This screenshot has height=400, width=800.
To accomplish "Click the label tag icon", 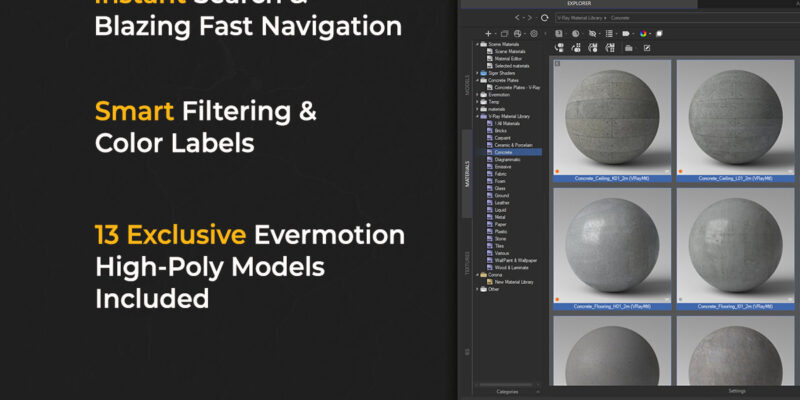I will 626,34.
